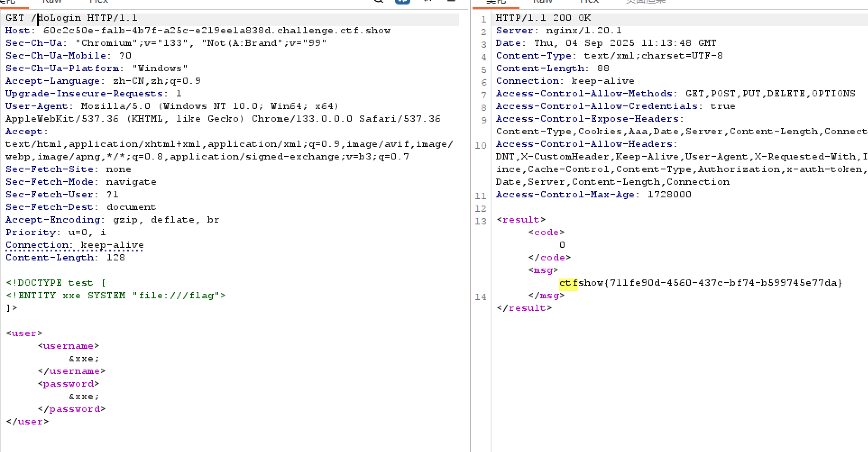The width and height of the screenshot is (868, 452).
Task: Click the <!DOCTYPE test [ line
Action: point(56,283)
